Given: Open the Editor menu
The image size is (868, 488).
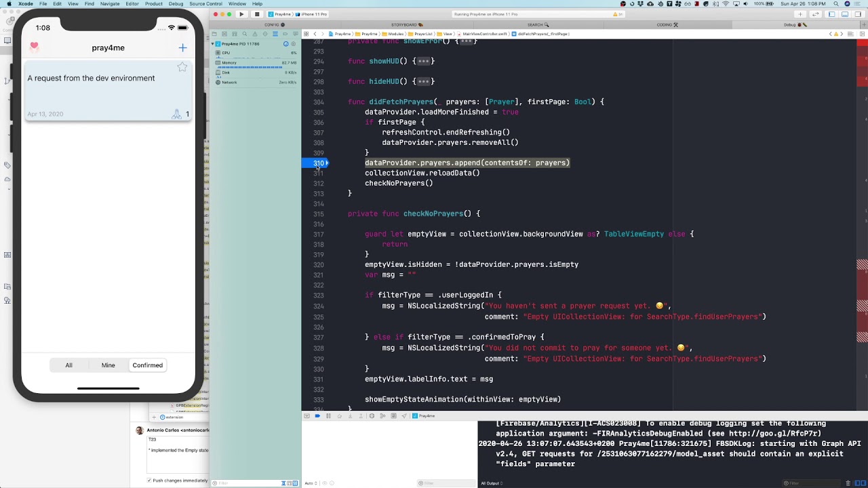Looking at the screenshot, I should coord(132,4).
